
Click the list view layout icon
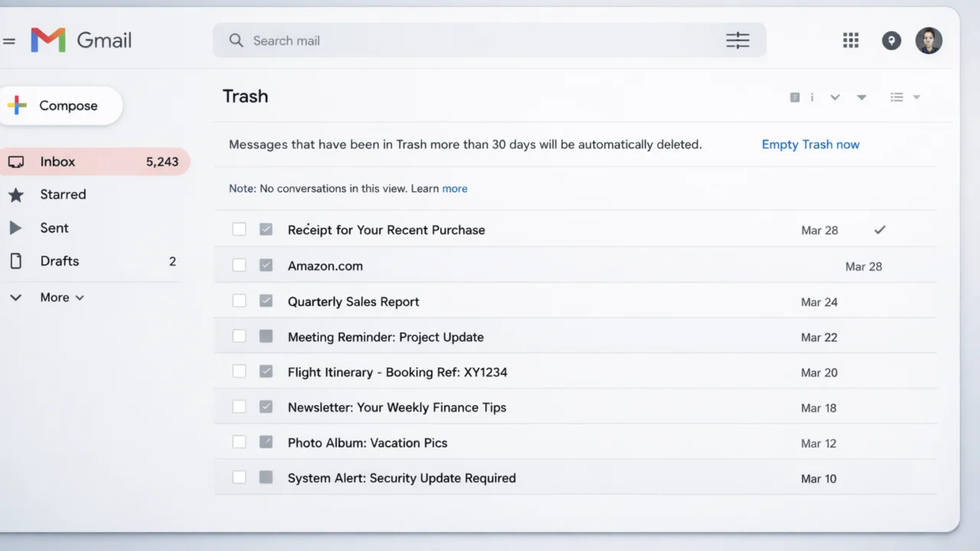(897, 97)
